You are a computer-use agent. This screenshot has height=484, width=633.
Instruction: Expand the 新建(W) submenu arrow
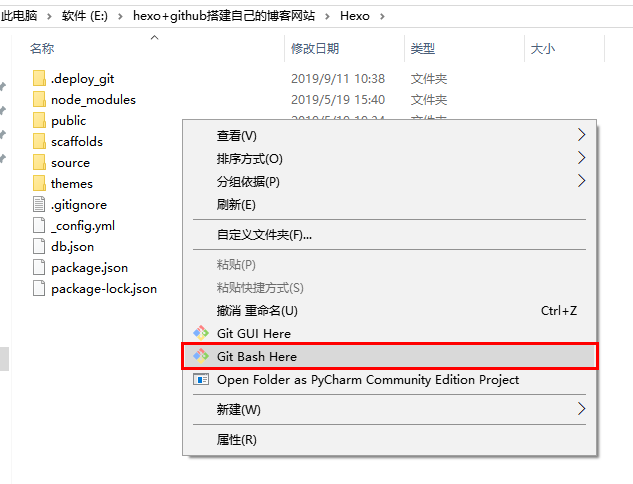pos(581,409)
